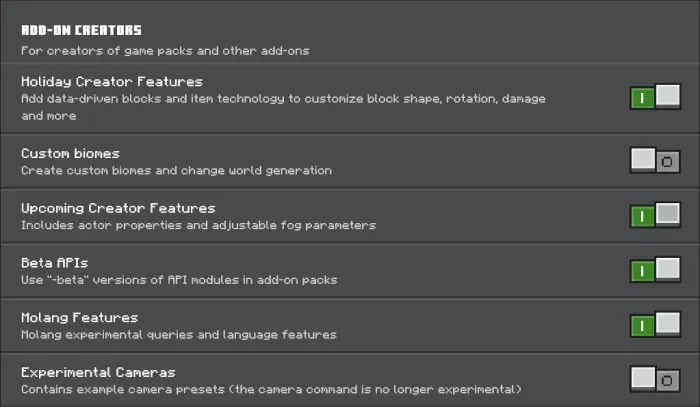Click the data-driven blocks description text
This screenshot has height=407, width=700.
pos(283,107)
